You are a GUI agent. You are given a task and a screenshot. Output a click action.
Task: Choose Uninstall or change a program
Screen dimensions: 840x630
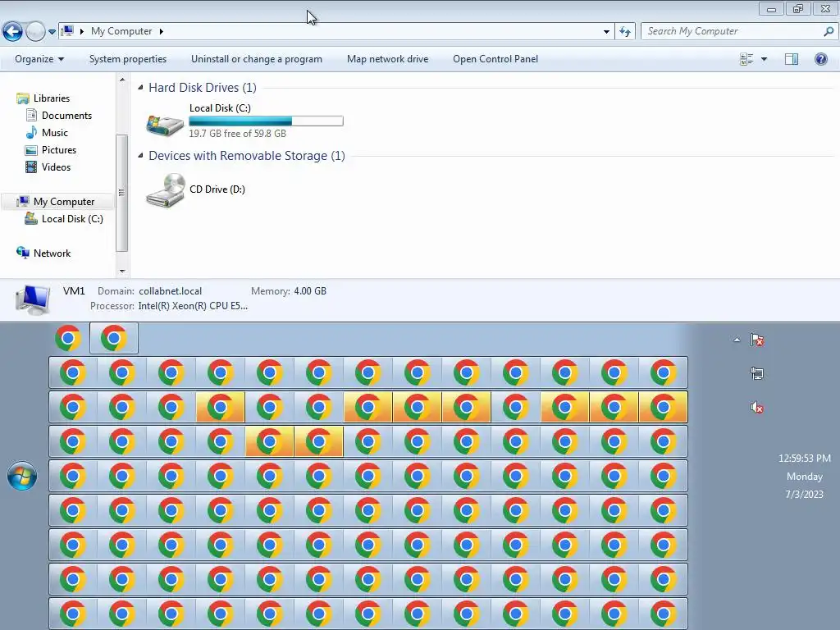(257, 59)
